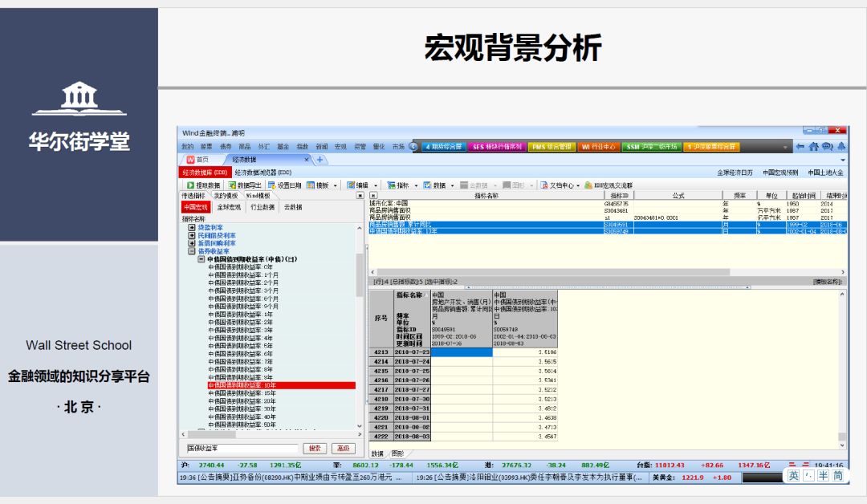The width and height of the screenshot is (867, 504).
Task: Open the SES 板块行情序列 shortcut
Action: (497, 147)
